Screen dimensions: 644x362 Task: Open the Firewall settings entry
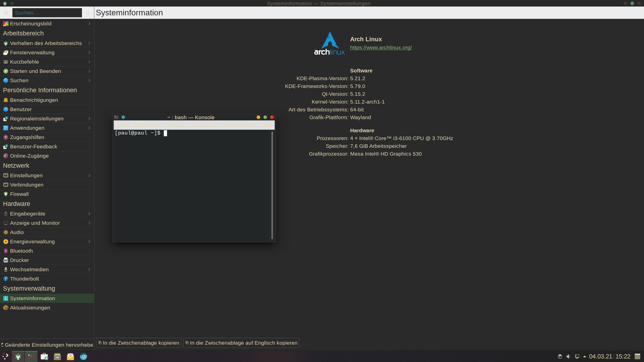(19, 194)
